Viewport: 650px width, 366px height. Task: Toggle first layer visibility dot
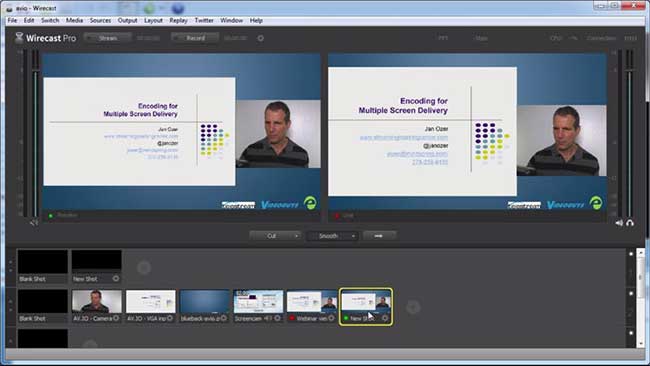click(631, 254)
